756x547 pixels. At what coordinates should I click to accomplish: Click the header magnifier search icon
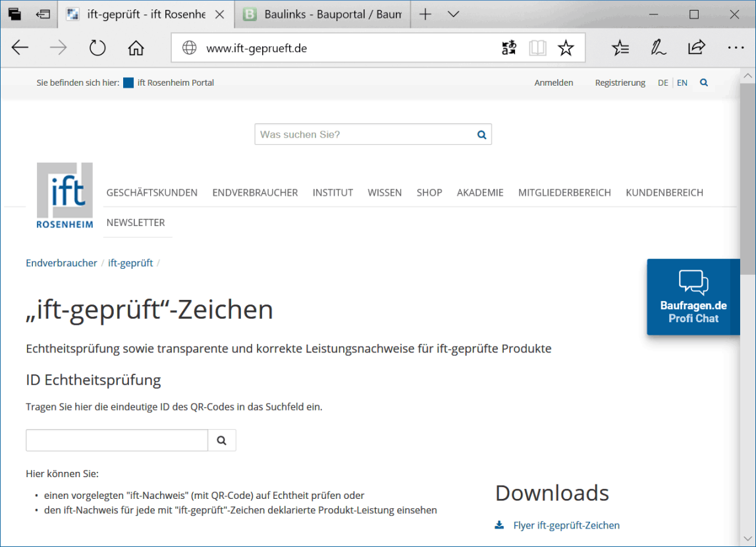(x=704, y=82)
